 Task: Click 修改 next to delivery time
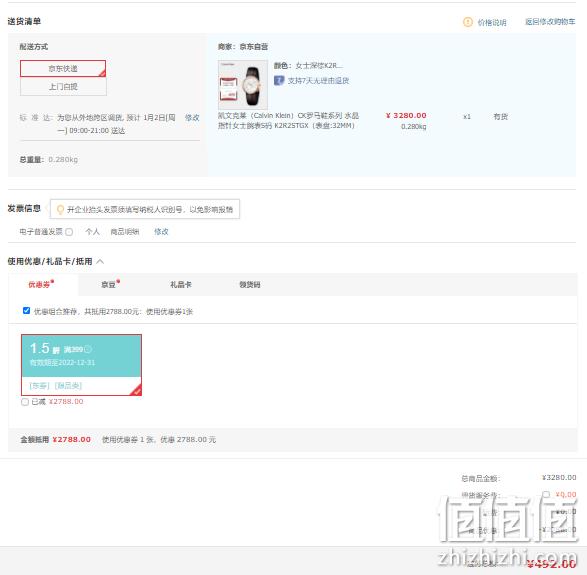[192, 118]
